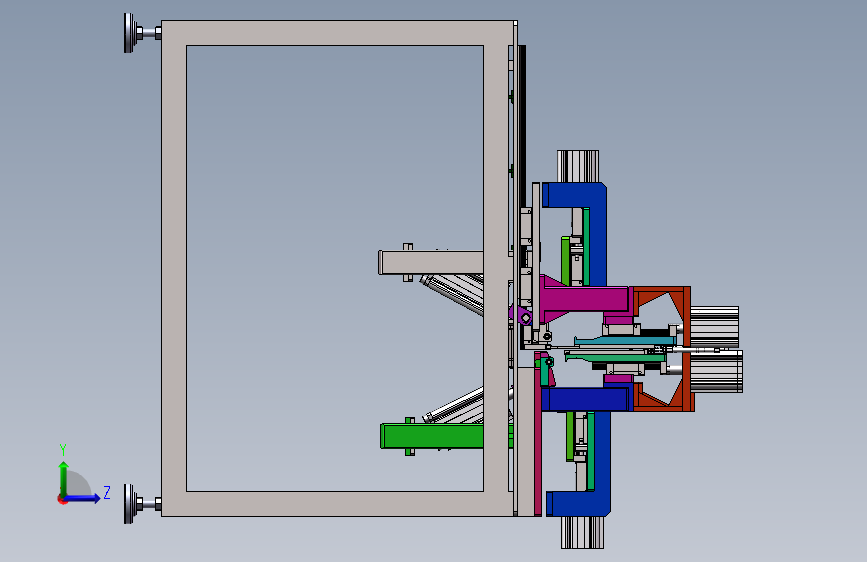Image resolution: width=867 pixels, height=562 pixels.
Task: Click the 'Y' axis label text
Action: click(x=63, y=450)
